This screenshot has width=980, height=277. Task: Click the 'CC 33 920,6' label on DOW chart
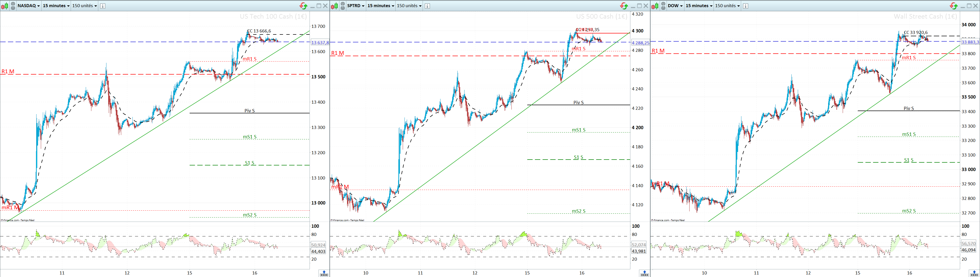pyautogui.click(x=916, y=33)
